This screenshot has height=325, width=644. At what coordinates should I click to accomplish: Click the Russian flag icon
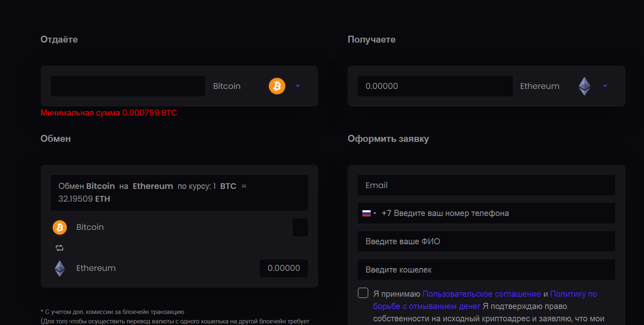pyautogui.click(x=367, y=213)
